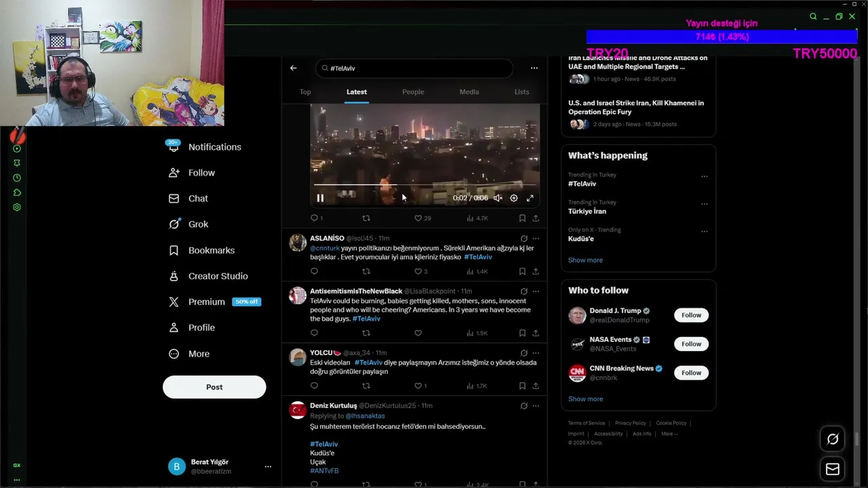Reply to YOLCU's post
The width and height of the screenshot is (868, 488).
314,386
